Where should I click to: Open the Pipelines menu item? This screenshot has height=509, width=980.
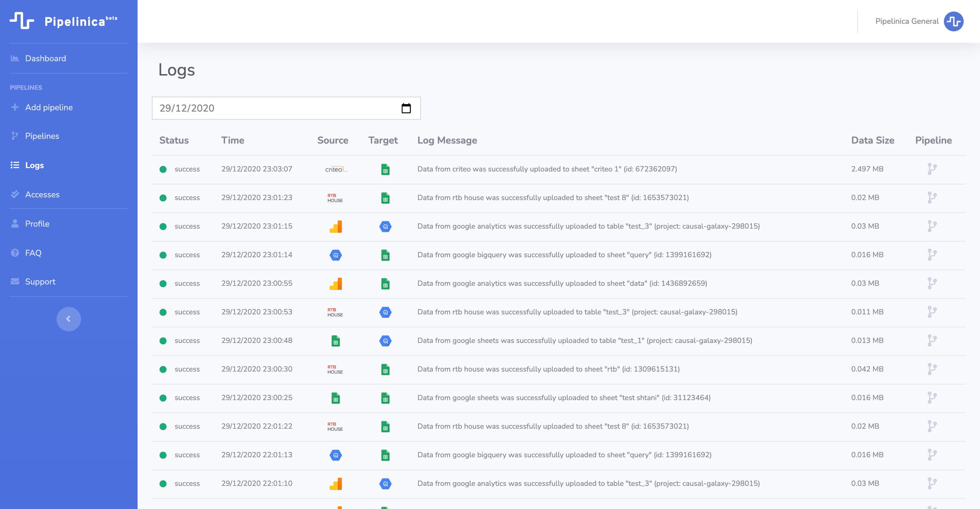tap(42, 136)
